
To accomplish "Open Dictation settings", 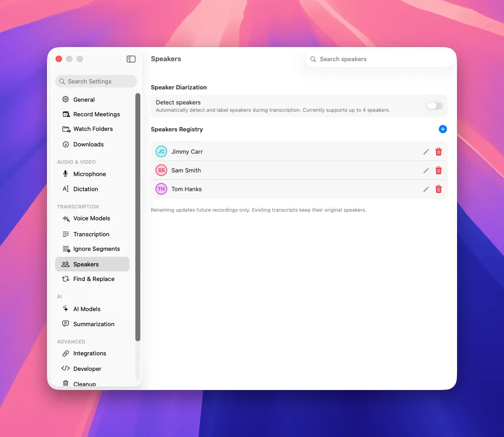I will pyautogui.click(x=92, y=189).
